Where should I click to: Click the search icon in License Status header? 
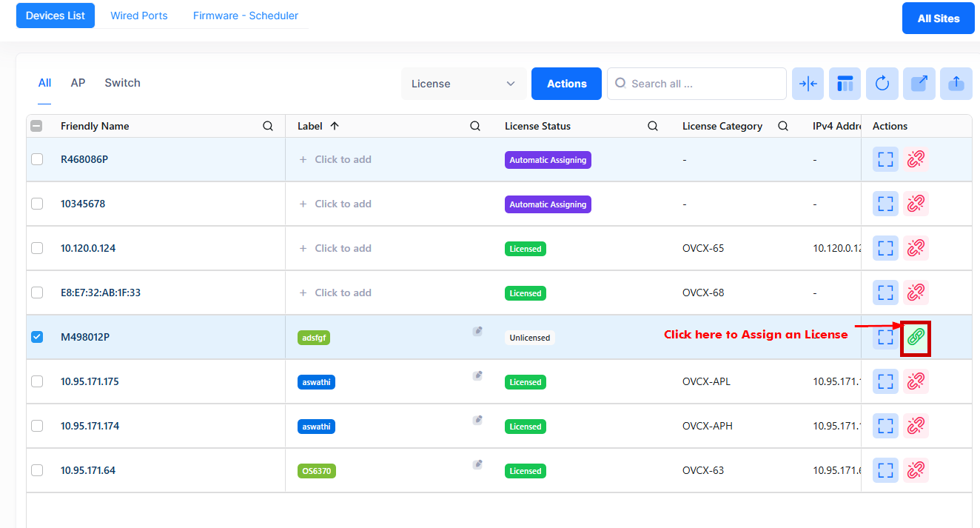click(x=653, y=127)
